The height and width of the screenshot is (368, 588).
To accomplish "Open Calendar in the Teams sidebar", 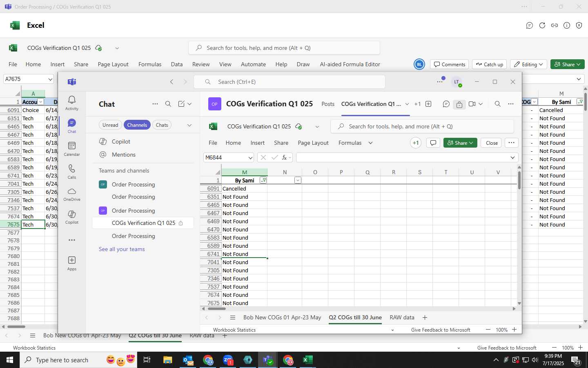I will pos(72,149).
